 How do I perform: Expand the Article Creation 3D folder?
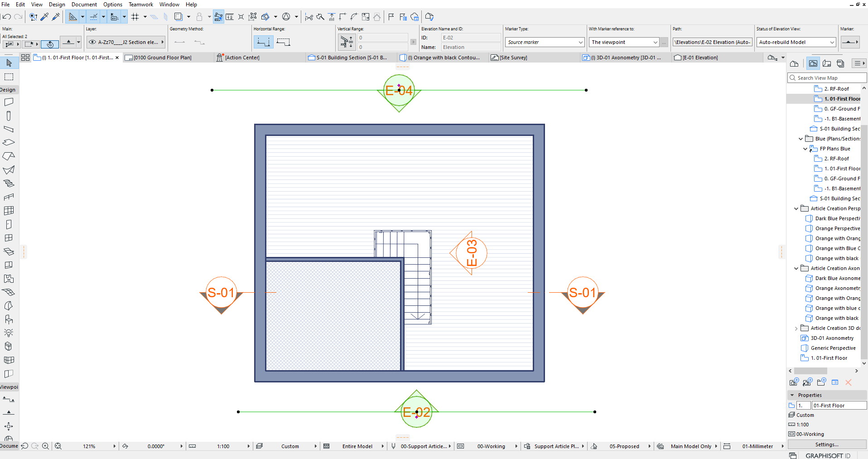(x=796, y=329)
